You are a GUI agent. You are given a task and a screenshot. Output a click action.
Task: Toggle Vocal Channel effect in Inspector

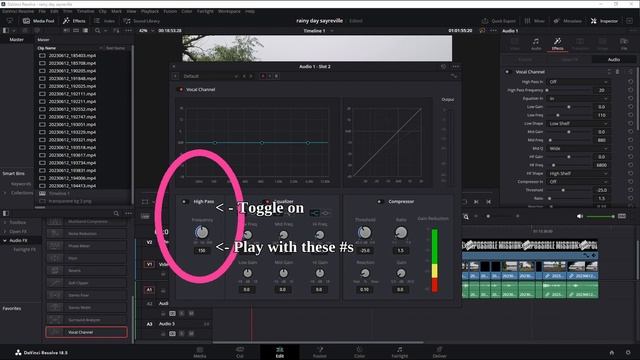(x=507, y=72)
